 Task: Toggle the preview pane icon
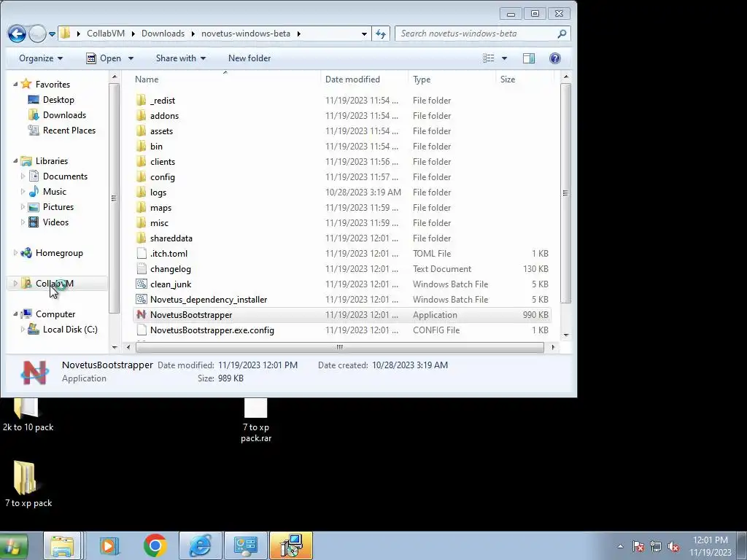pos(529,58)
